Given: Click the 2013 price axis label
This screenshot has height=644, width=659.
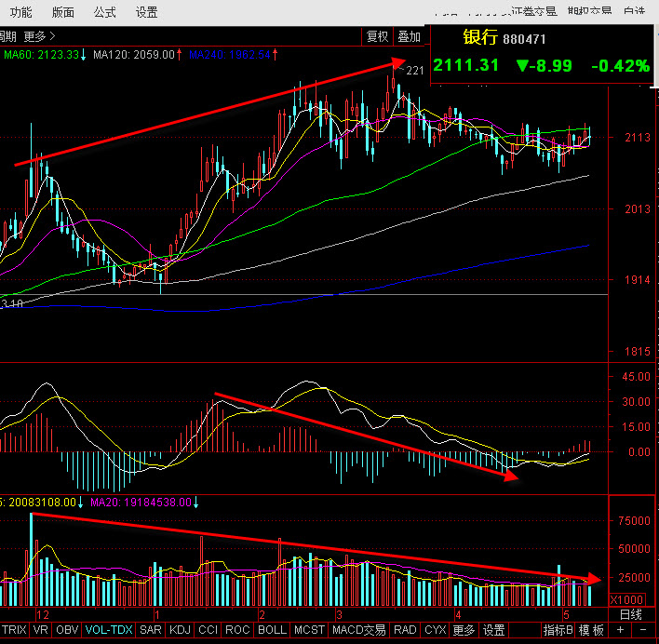Looking at the screenshot, I should [x=638, y=208].
